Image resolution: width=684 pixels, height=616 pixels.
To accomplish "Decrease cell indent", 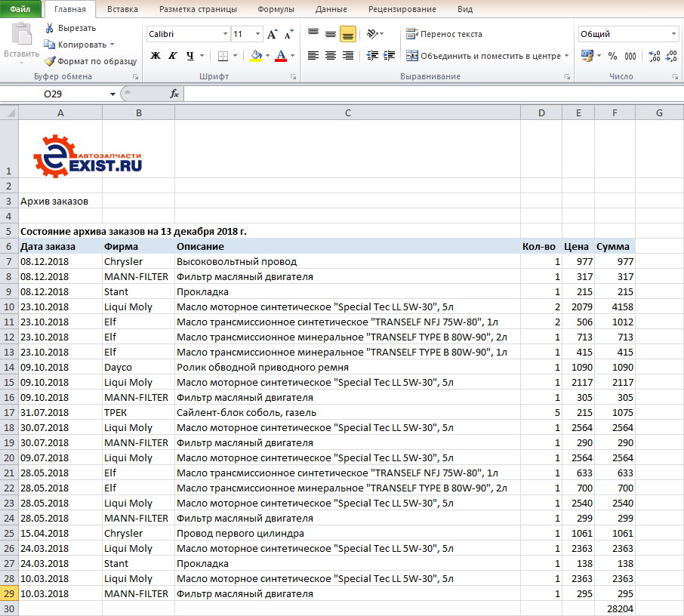I will point(372,55).
